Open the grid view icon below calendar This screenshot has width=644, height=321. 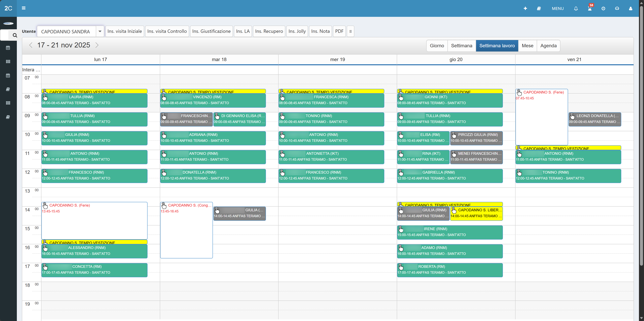pos(8,61)
